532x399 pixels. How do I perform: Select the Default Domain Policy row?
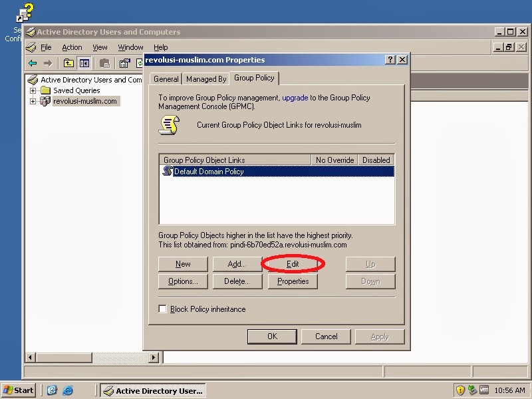(278, 171)
